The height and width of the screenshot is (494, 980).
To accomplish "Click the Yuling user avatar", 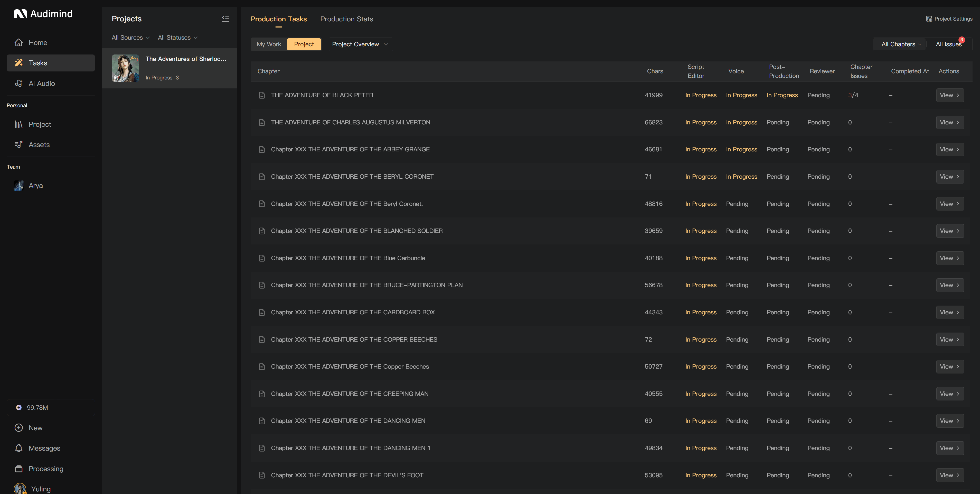I will pyautogui.click(x=20, y=488).
